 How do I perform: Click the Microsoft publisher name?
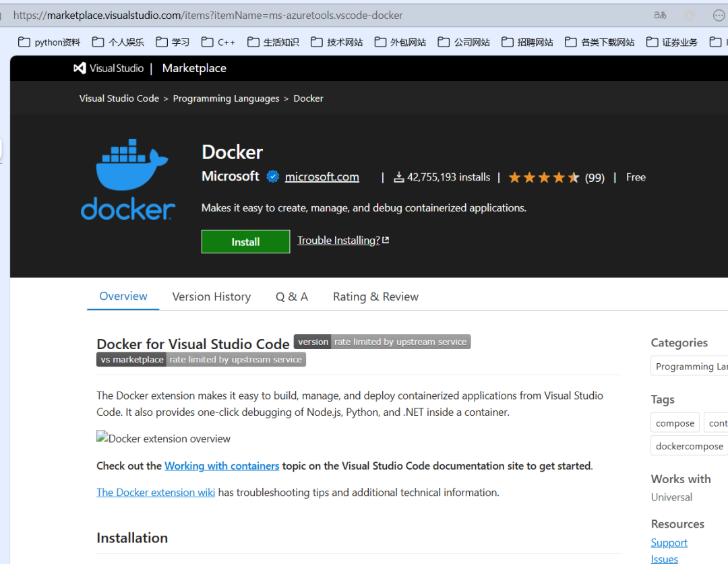tap(231, 177)
